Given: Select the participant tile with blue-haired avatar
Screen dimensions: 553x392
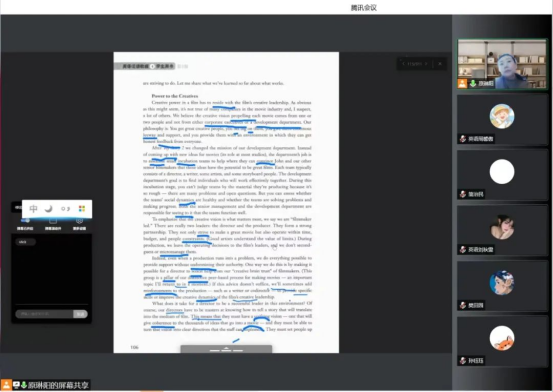Looking at the screenshot, I should 502,285.
